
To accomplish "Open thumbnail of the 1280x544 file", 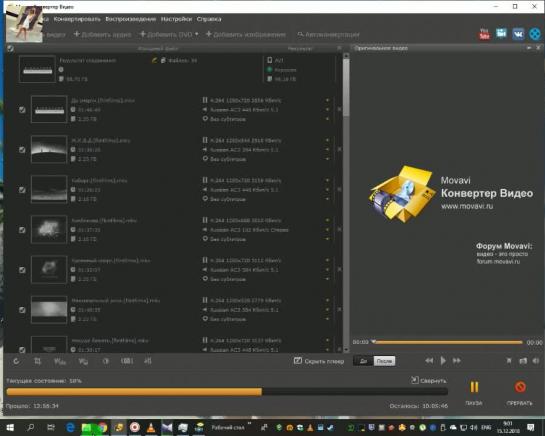I will pos(49,149).
